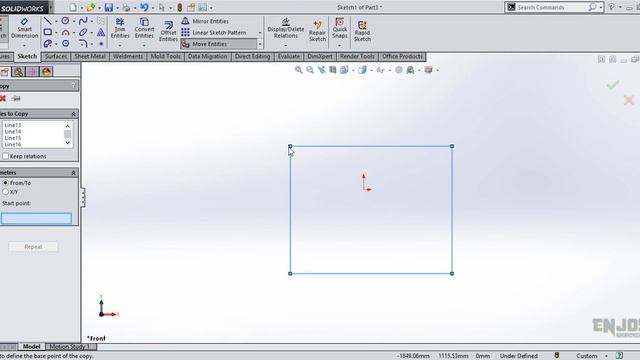Select the Ellipse sketch tool
The image size is (640, 360).
pos(83,32)
